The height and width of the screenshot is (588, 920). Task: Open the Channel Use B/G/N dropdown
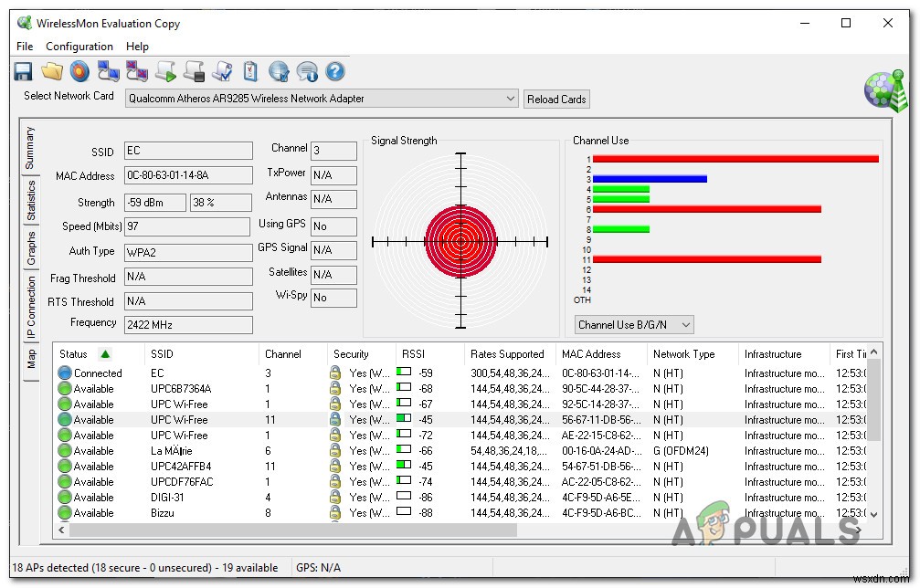(x=685, y=324)
